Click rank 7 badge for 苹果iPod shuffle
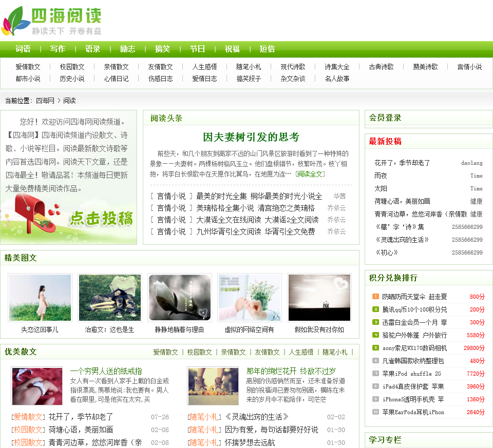This screenshot has height=448, width=493. coord(375,374)
